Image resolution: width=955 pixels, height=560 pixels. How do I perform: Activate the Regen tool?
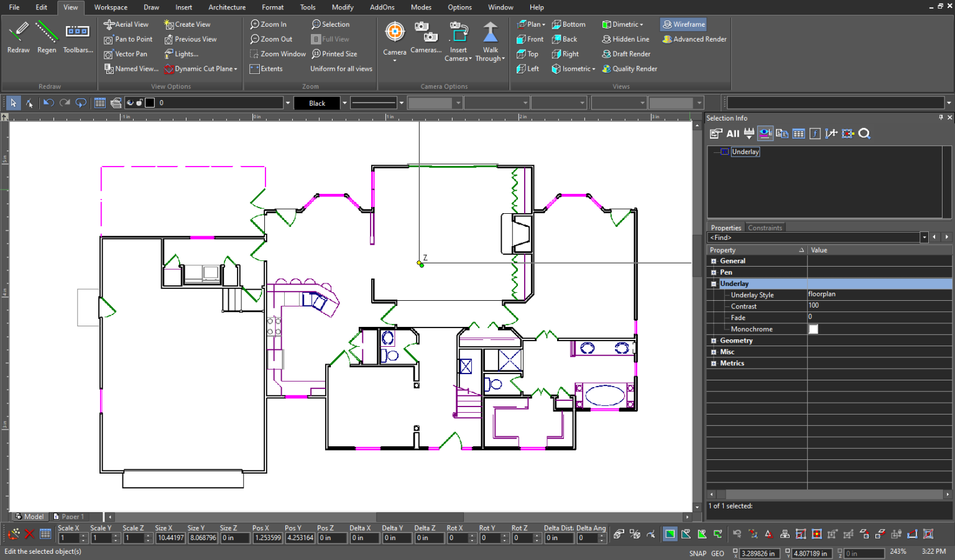click(x=47, y=37)
